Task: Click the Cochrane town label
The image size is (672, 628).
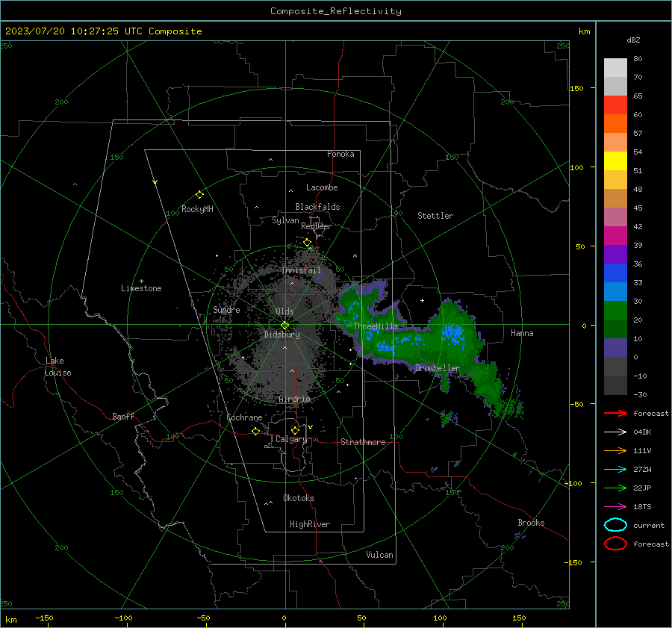Action: pyautogui.click(x=244, y=417)
